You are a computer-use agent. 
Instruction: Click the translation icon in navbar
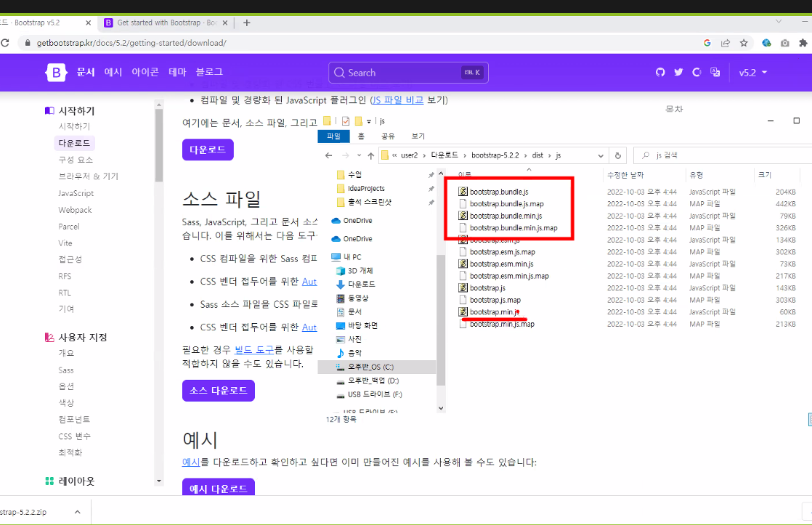click(715, 73)
